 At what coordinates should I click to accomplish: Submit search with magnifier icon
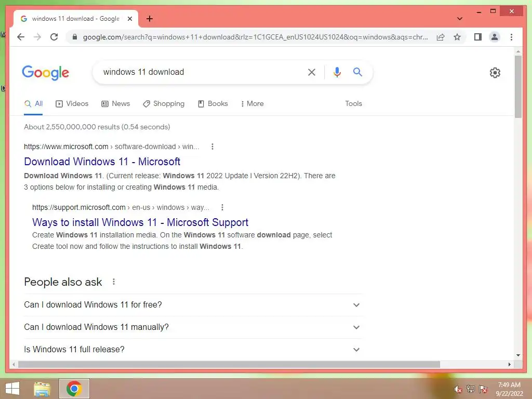tap(357, 72)
